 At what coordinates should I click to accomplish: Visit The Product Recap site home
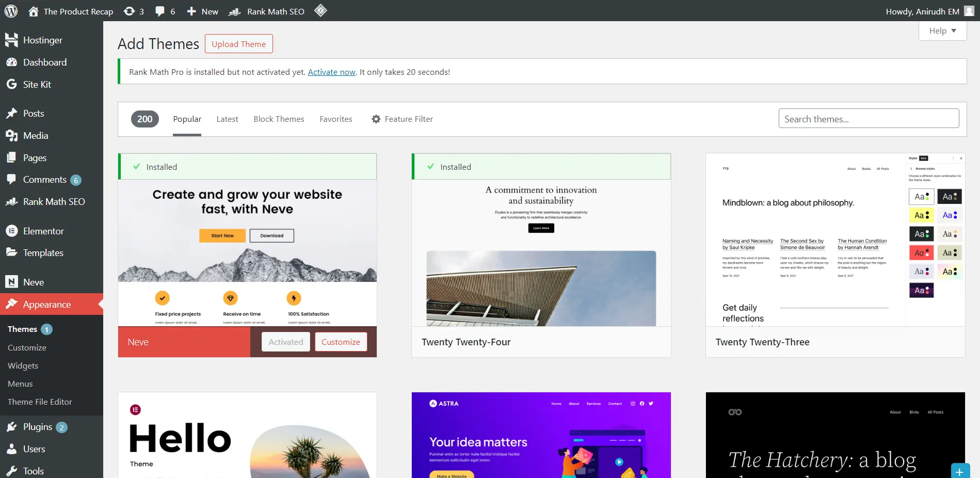pyautogui.click(x=71, y=11)
